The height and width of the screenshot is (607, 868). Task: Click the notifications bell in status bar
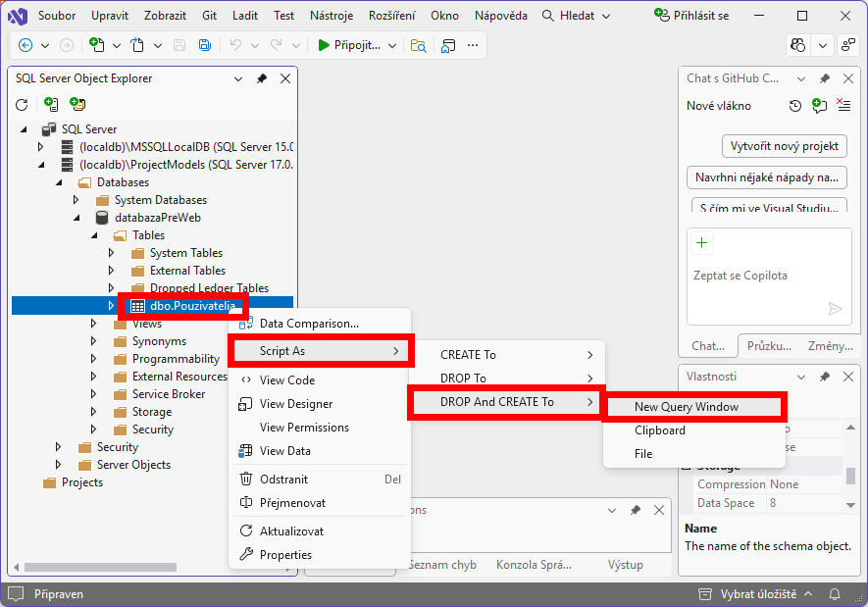835,594
